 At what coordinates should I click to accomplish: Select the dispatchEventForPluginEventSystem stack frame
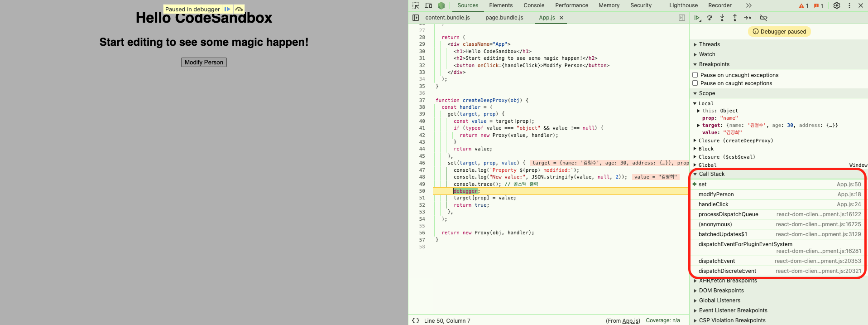[778, 247]
